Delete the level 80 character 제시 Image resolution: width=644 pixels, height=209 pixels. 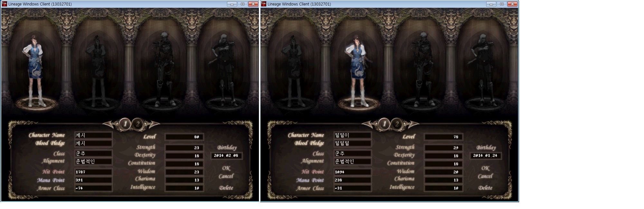click(226, 188)
